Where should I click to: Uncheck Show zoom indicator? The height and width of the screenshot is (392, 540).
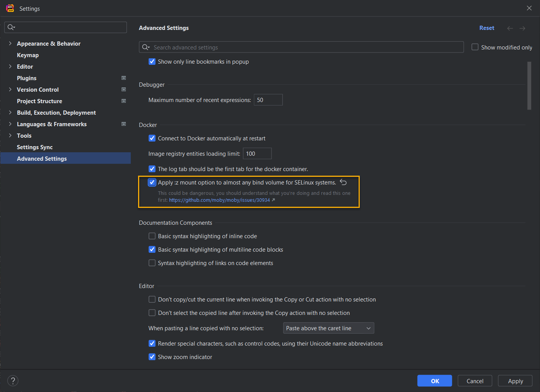[x=152, y=357]
